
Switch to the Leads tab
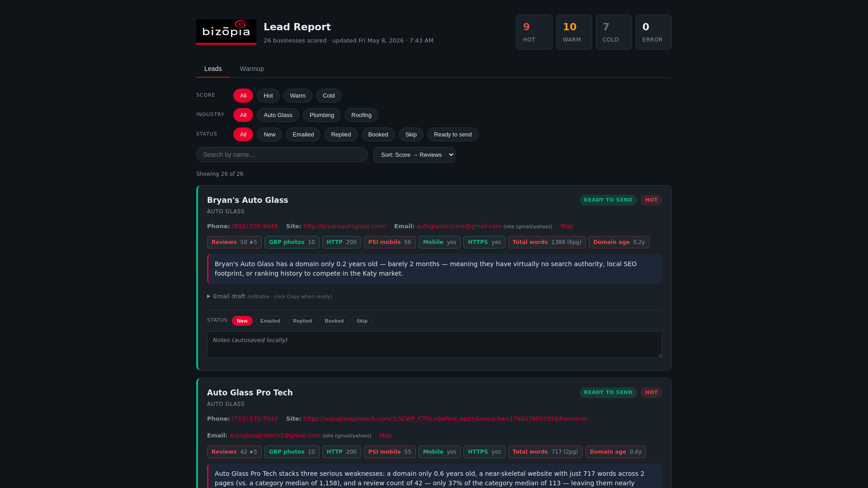pos(213,69)
